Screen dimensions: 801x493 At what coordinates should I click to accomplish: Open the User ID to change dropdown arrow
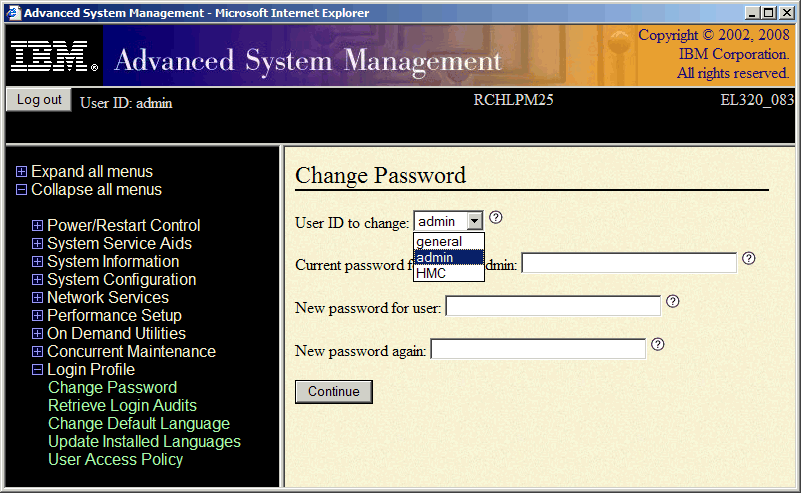pos(475,221)
